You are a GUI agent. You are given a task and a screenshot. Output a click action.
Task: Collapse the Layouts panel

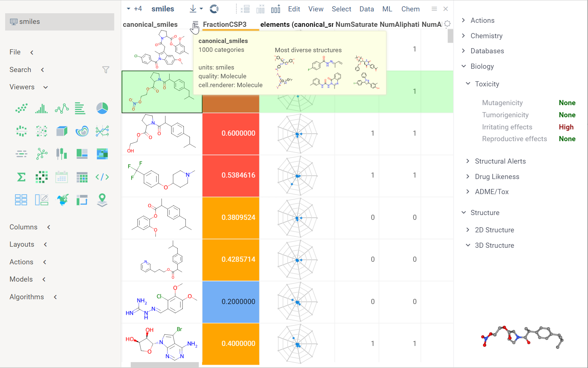coord(45,244)
